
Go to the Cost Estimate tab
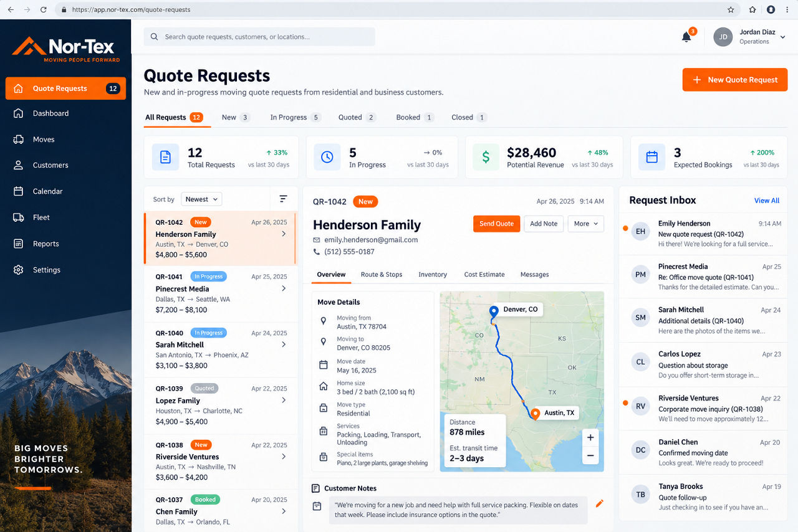(x=484, y=274)
